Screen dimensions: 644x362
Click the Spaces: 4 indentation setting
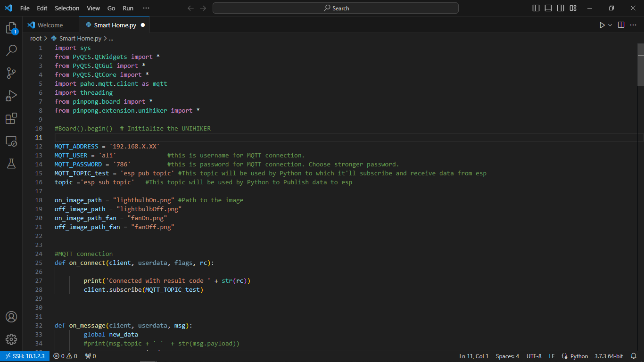coord(507,356)
